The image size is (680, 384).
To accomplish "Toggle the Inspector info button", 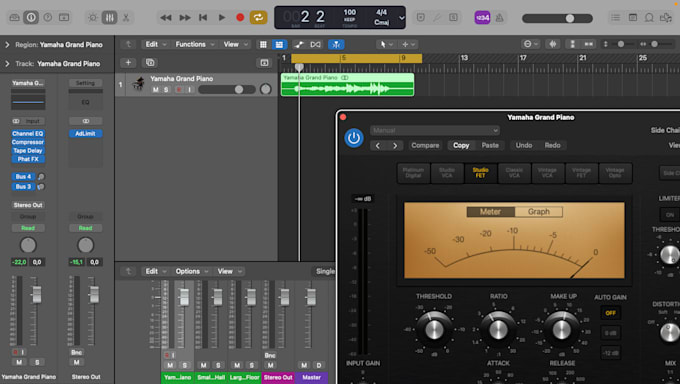I will point(31,17).
